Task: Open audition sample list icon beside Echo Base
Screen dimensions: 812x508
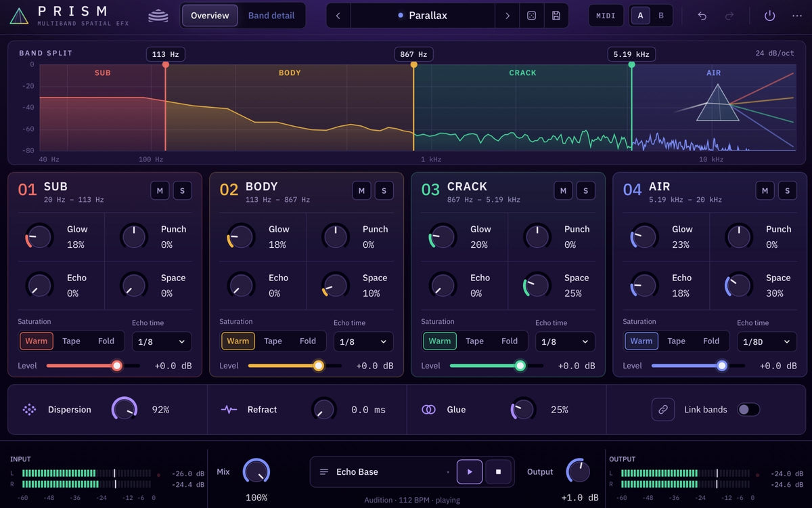Action: tap(324, 471)
